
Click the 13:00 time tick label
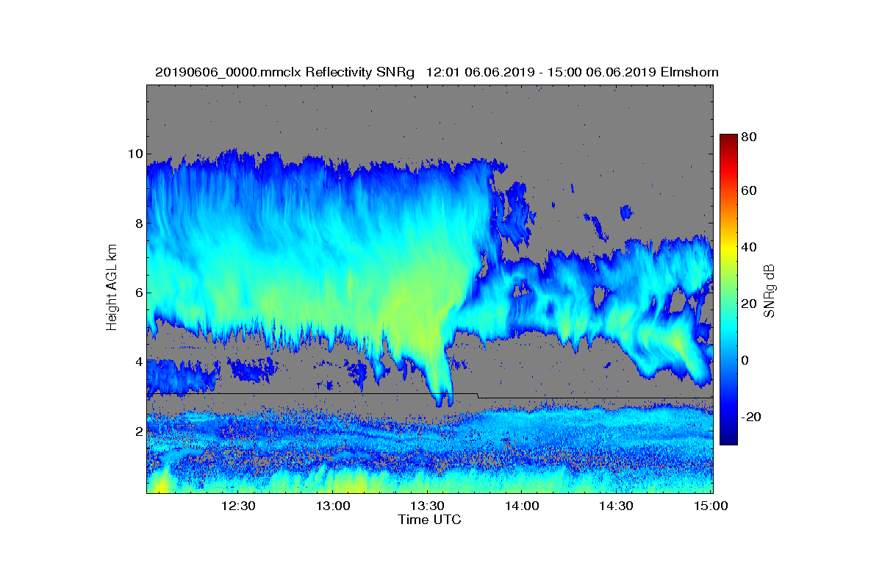coord(332,506)
